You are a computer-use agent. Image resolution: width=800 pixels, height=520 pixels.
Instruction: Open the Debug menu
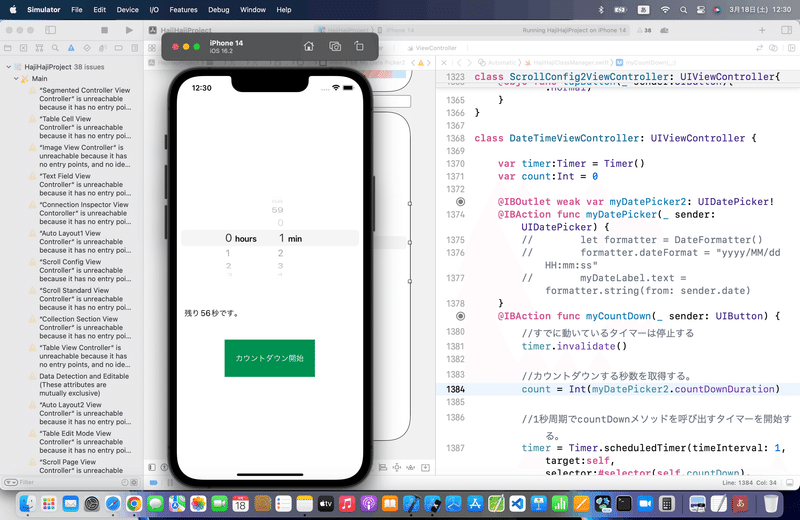(x=218, y=10)
